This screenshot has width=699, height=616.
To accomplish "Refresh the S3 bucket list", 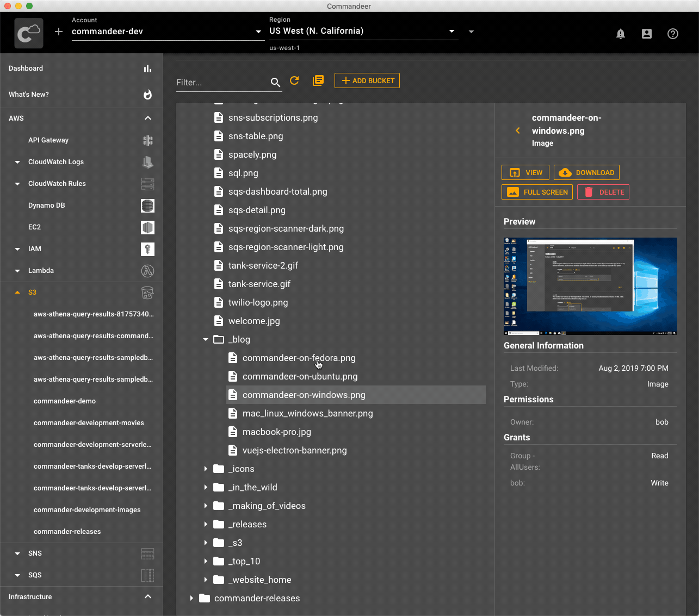I will pyautogui.click(x=295, y=80).
